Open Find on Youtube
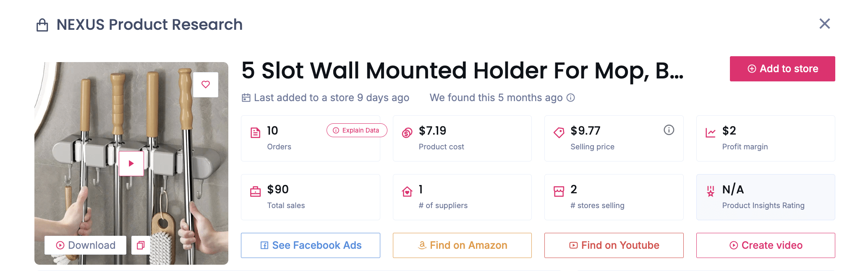 coord(614,245)
